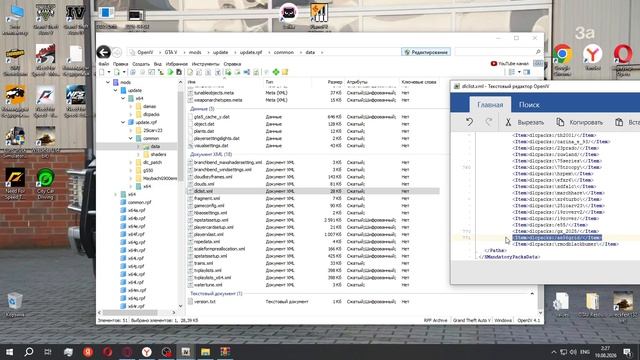
Task: Open the Создать menu
Action: (x=141, y=64)
